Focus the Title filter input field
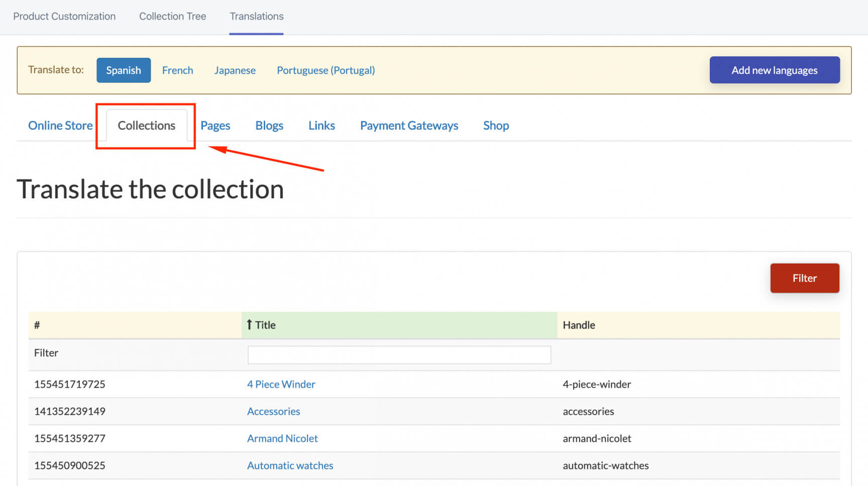This screenshot has height=486, width=868. [399, 355]
